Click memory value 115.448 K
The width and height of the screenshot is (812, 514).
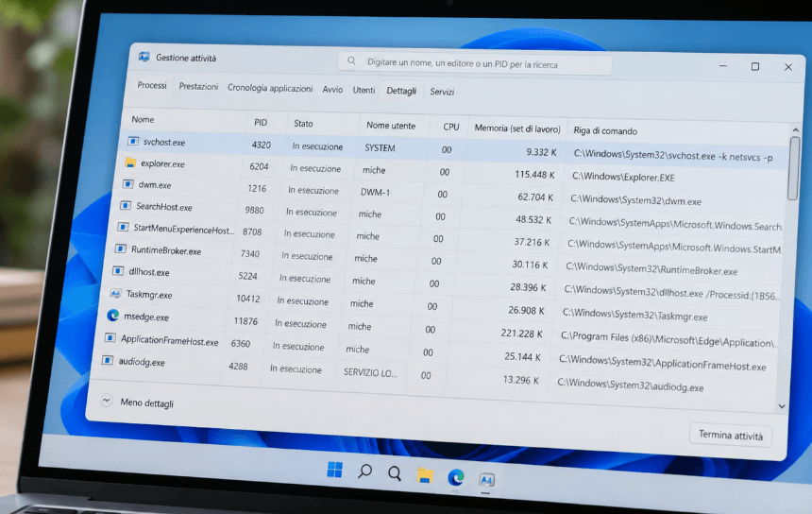(534, 175)
